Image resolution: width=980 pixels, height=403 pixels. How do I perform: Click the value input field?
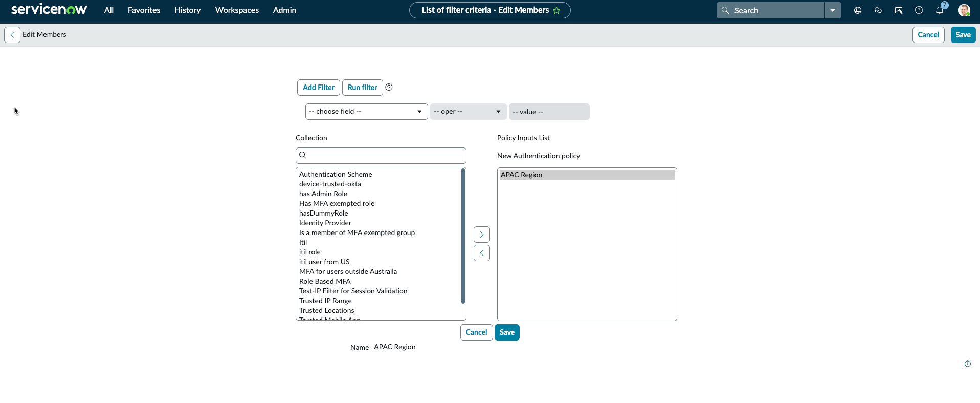click(549, 112)
